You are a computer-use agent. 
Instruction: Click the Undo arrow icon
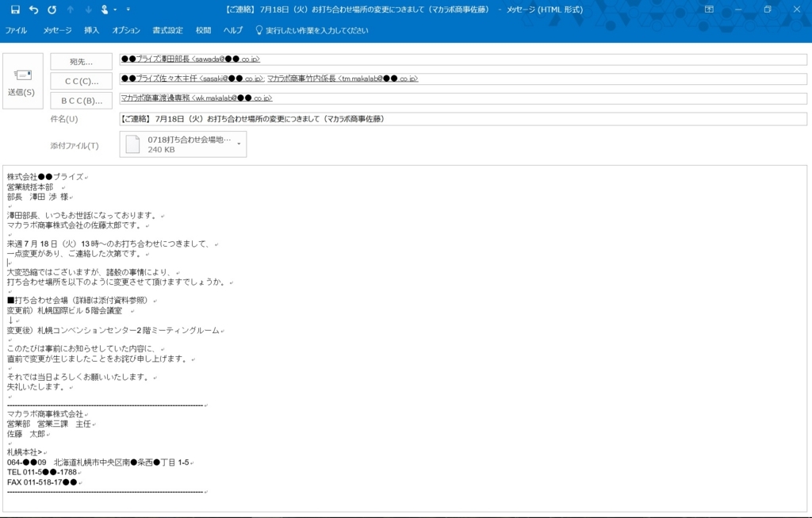(x=33, y=10)
